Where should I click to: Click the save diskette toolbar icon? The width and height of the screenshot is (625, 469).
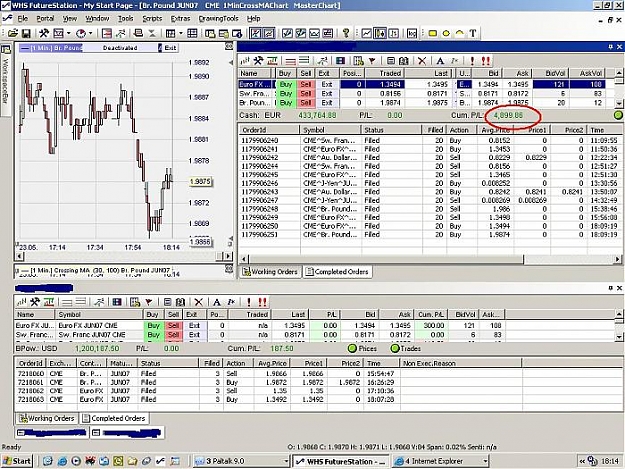click(26, 33)
